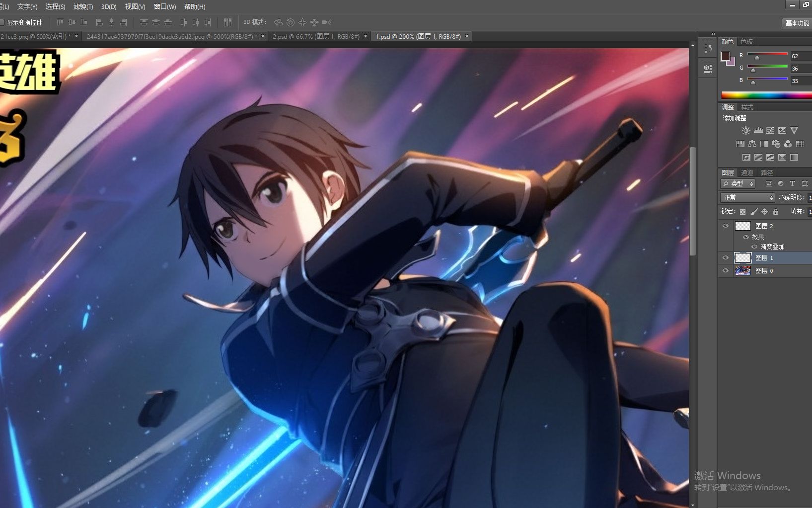
Task: Filter layers by pixel layers
Action: pyautogui.click(x=769, y=184)
